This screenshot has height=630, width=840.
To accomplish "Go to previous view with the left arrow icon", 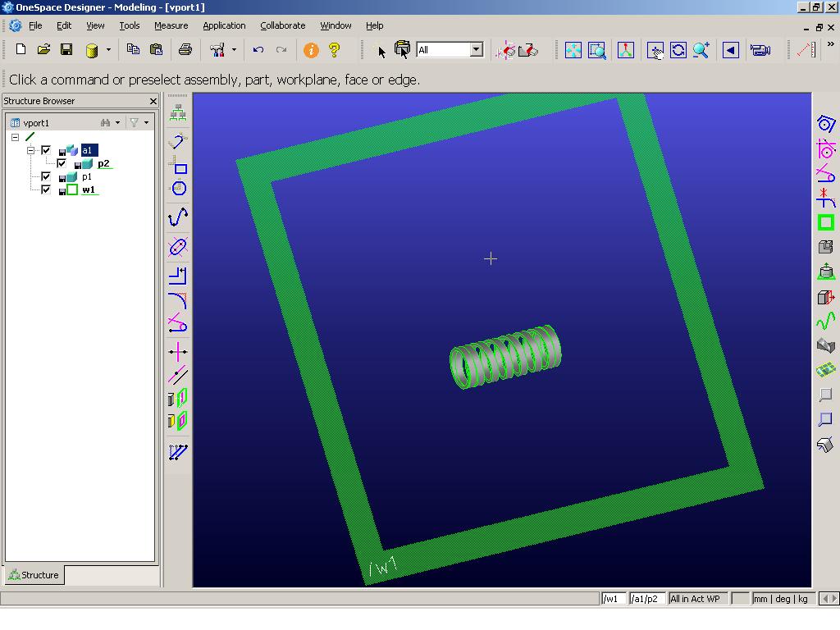I will pos(731,50).
